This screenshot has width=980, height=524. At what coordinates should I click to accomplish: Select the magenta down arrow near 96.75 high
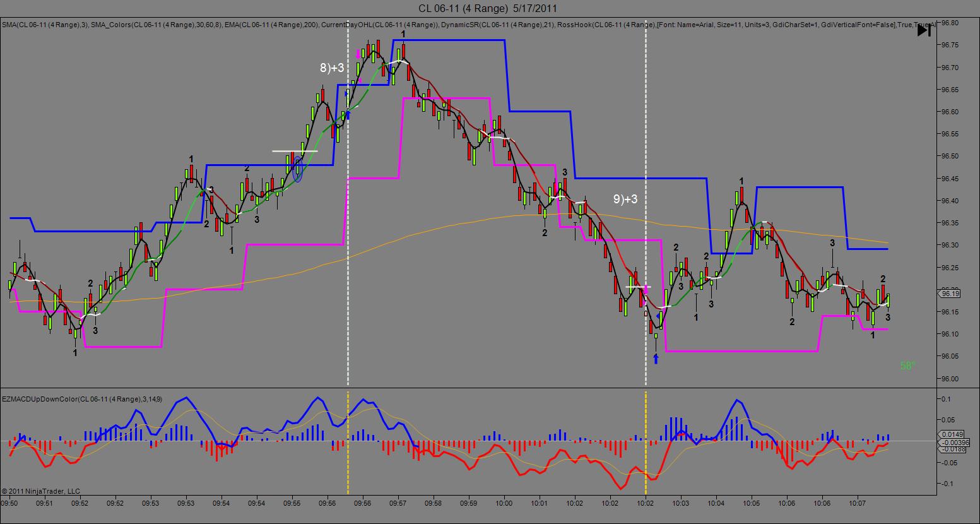(x=358, y=54)
